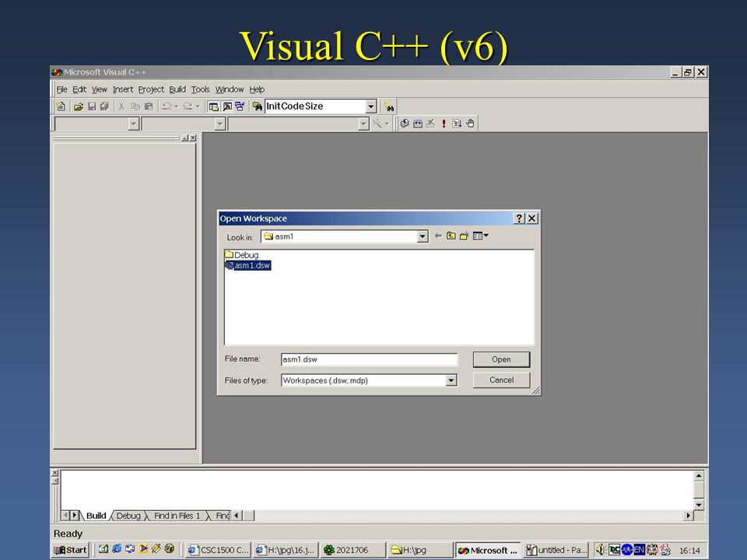The image size is (747, 560).
Task: Toggle the Output pane toolbar button
Action: (227, 107)
